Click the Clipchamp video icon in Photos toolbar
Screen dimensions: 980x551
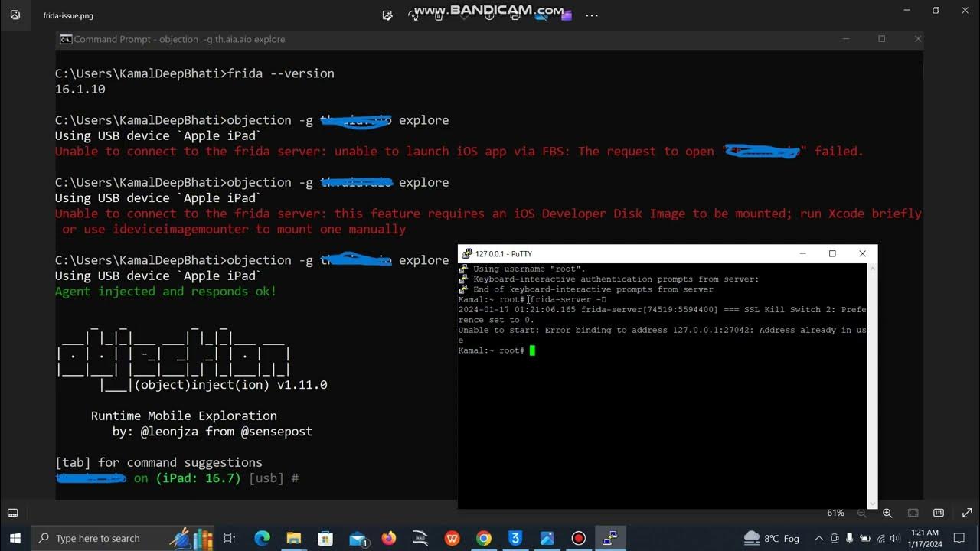tap(566, 15)
